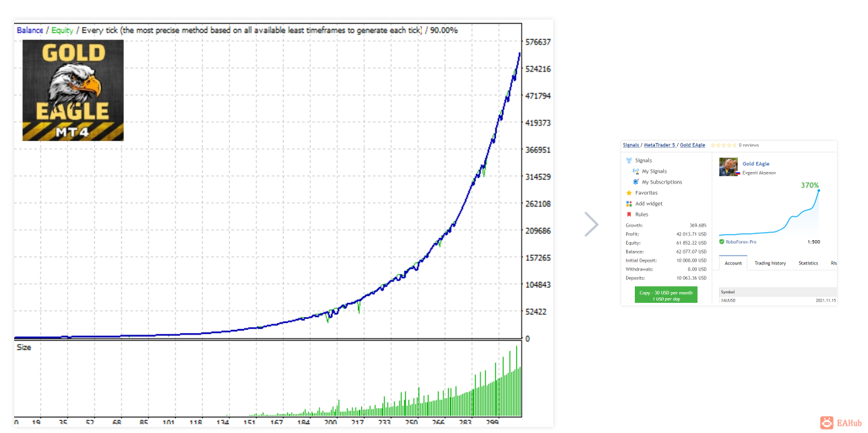Select the Account tab

click(x=733, y=263)
